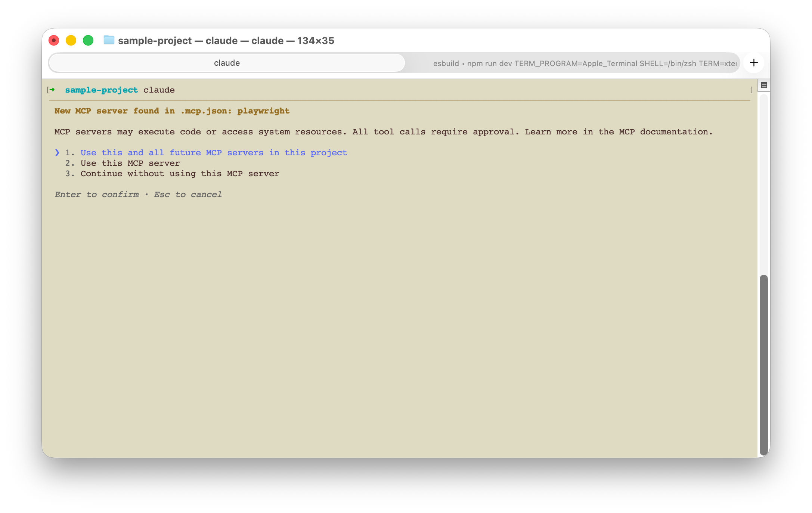The width and height of the screenshot is (812, 513).
Task: Select "Use this and all future MCP servers"
Action: [x=214, y=153]
